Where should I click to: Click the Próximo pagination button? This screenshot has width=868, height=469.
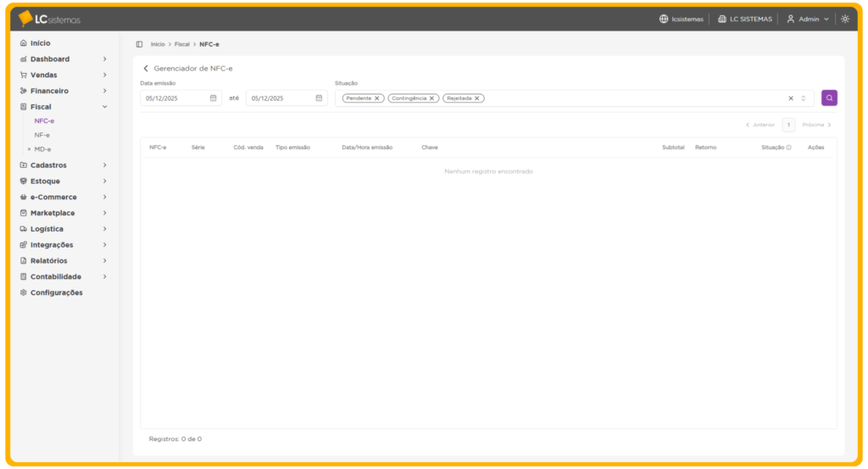(x=817, y=125)
